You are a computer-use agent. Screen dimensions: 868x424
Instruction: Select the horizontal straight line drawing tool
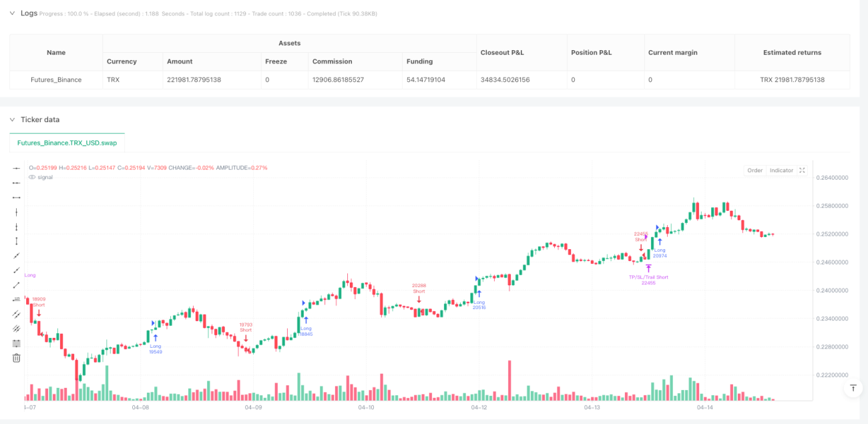pyautogui.click(x=17, y=168)
